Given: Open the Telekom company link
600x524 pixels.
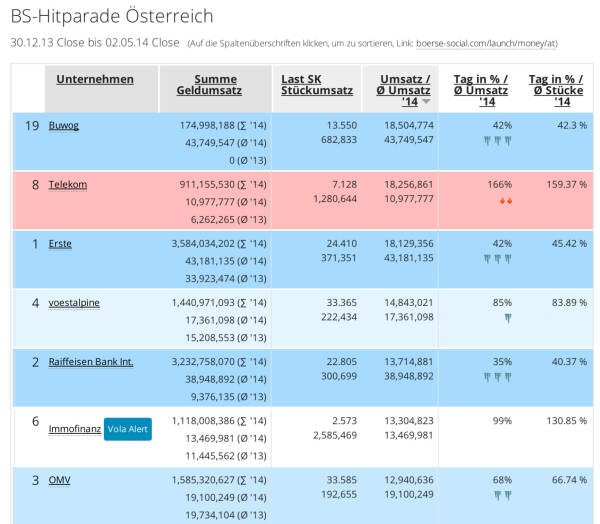Looking at the screenshot, I should pos(68,184).
